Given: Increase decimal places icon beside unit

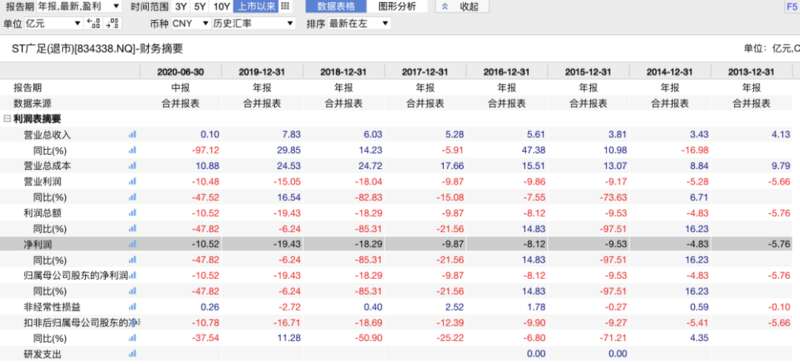Looking at the screenshot, I should tap(93, 23).
